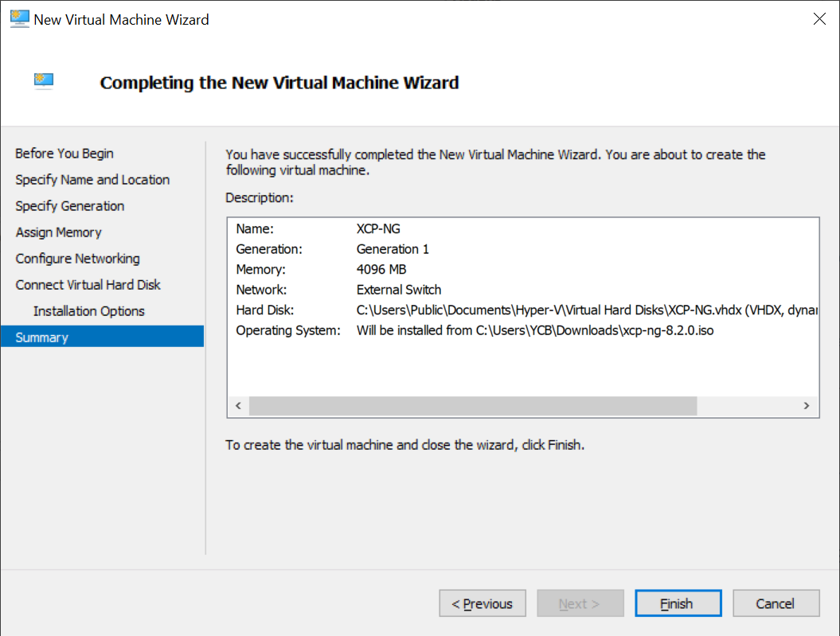Click the right scroll arrow under the description

tap(807, 406)
